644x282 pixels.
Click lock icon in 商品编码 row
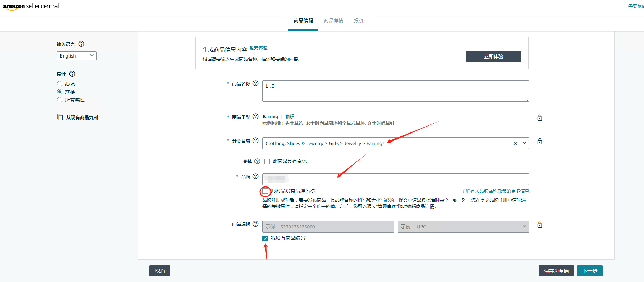(540, 224)
